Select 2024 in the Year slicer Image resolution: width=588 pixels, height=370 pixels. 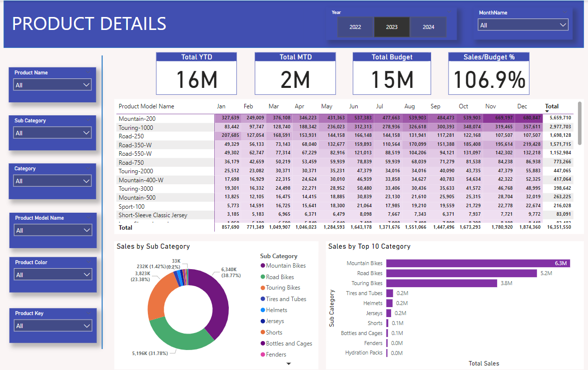tap(428, 27)
